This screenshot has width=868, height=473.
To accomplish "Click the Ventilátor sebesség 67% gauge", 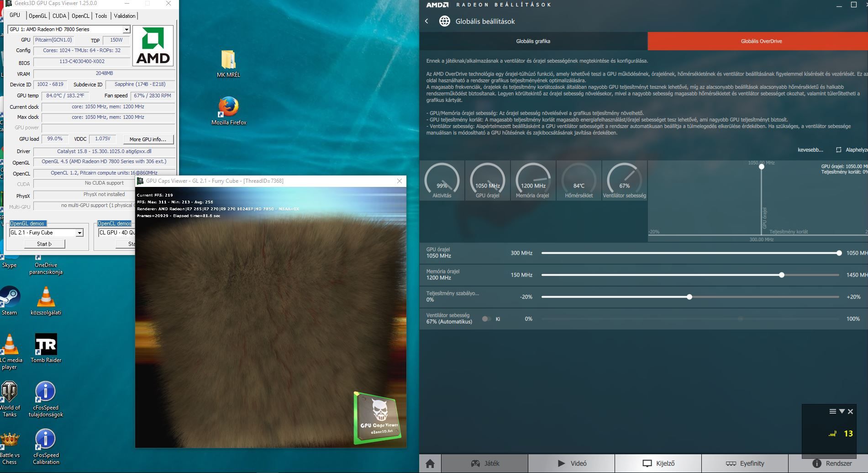I will click(624, 181).
